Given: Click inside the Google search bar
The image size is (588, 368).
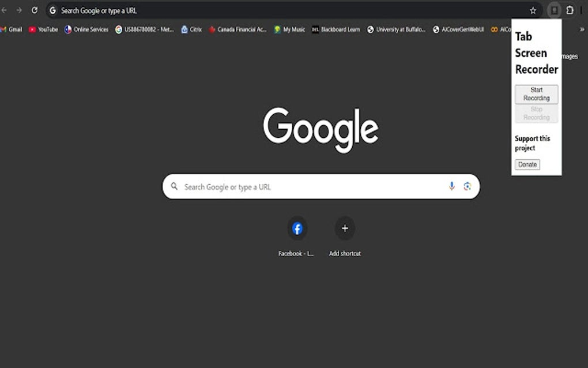Looking at the screenshot, I should coord(288,186).
